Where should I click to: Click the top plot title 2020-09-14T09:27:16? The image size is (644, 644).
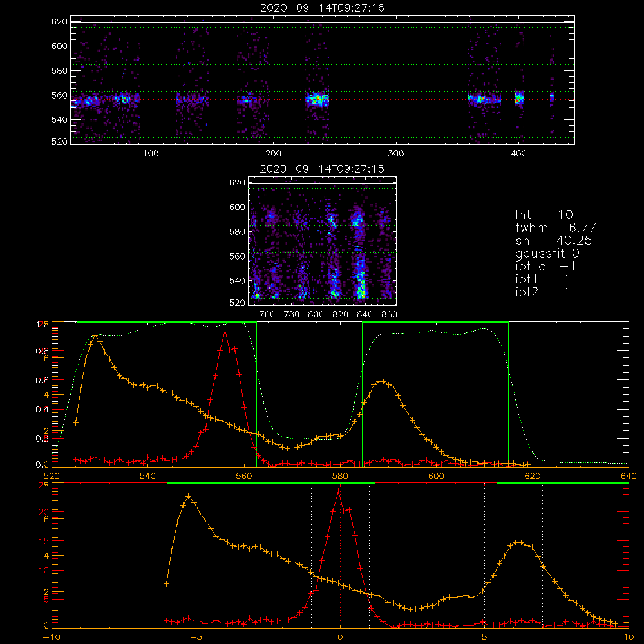[322, 8]
